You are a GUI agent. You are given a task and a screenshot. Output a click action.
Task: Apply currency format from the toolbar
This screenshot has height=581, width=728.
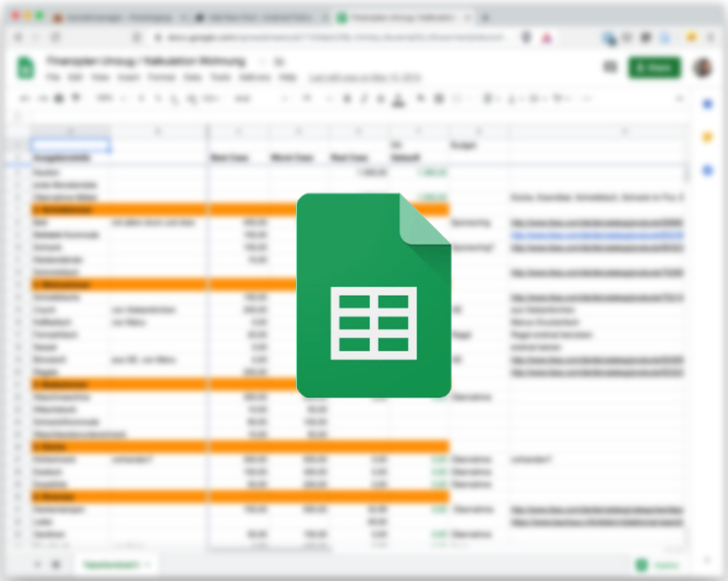[141, 98]
